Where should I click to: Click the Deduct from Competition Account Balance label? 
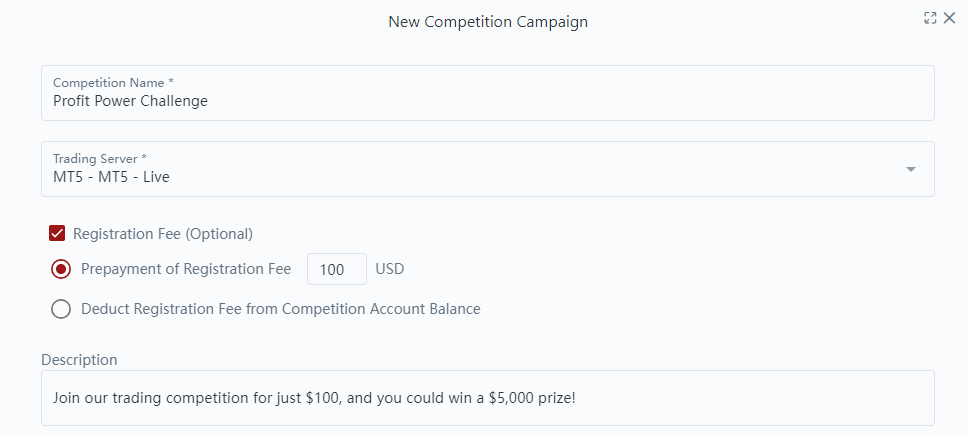click(x=281, y=309)
